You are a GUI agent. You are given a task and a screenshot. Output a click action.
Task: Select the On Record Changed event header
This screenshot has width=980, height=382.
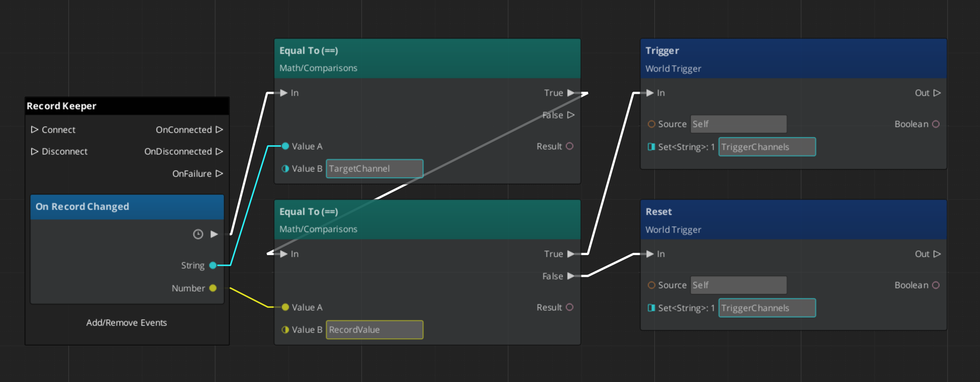127,207
